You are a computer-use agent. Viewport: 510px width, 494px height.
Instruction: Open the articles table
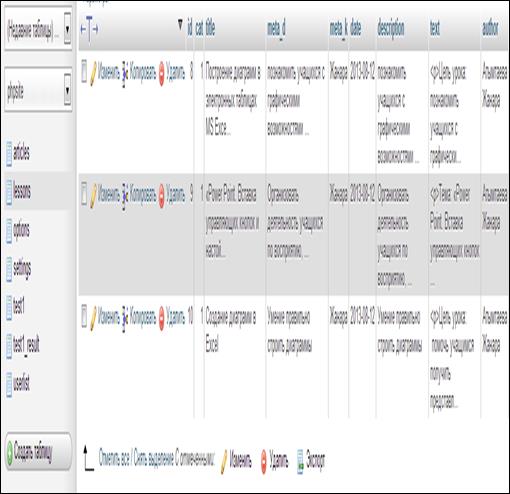[x=21, y=153]
